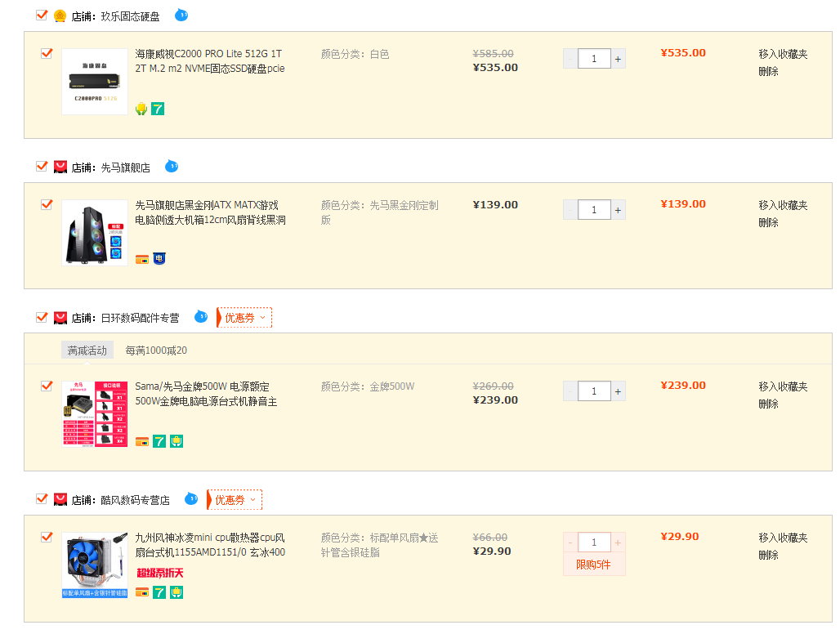Click credit card icon under Sama power supply
Screen dimensions: 840x634
[142, 441]
